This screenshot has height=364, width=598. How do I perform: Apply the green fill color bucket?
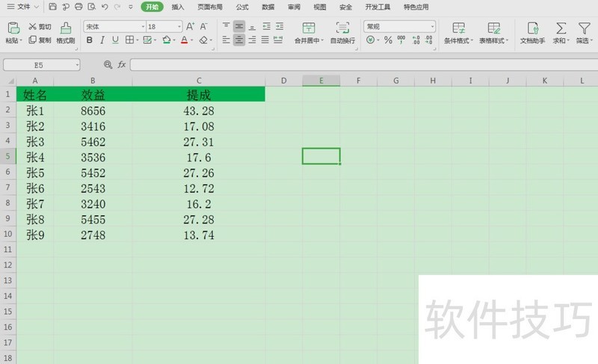[x=167, y=40]
